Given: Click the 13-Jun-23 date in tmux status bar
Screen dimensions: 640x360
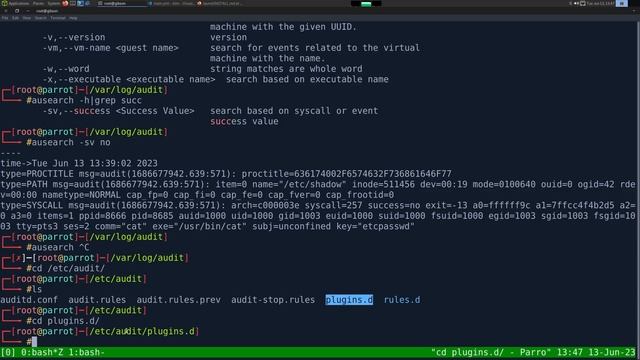Looking at the screenshot, I should click(612, 352).
